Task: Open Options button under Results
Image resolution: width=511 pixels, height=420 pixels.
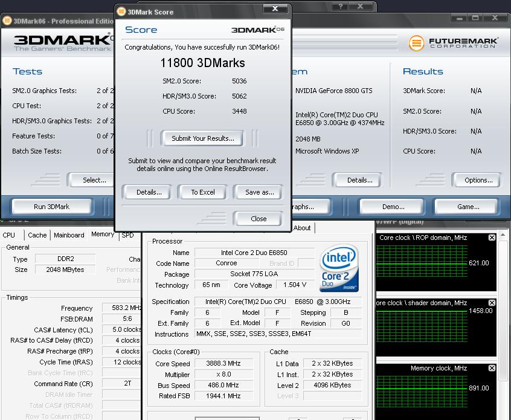Action: pos(477,180)
